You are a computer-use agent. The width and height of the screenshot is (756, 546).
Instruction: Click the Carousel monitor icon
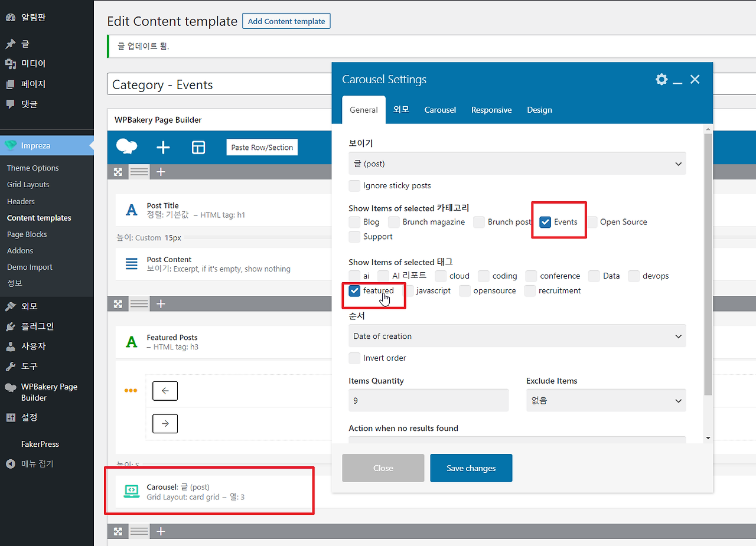(x=132, y=492)
